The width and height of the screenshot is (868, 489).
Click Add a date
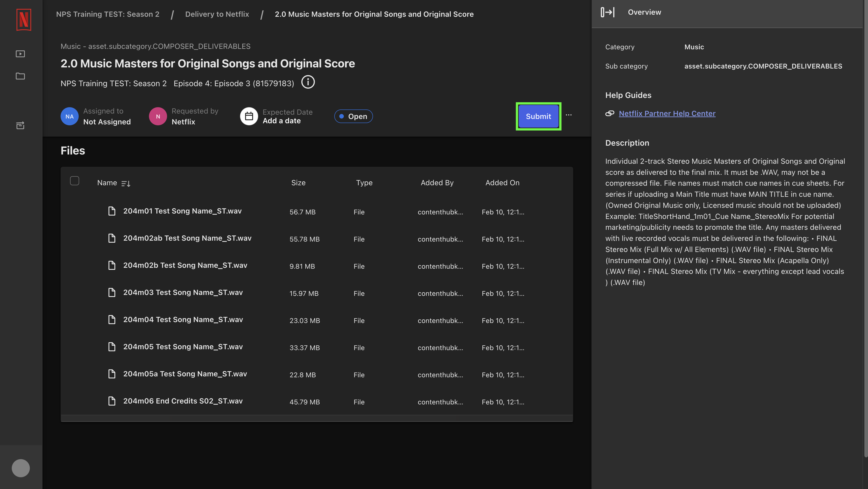(282, 121)
